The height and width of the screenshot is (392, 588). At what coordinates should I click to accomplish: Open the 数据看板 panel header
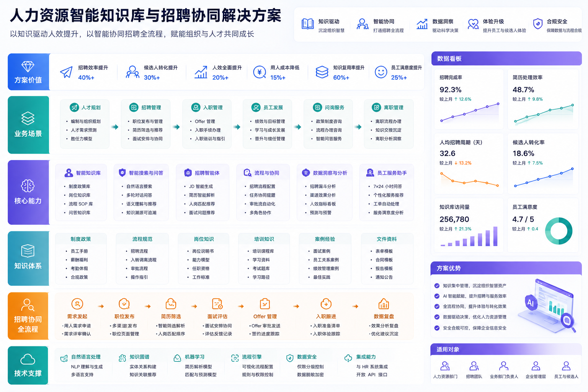506,59
